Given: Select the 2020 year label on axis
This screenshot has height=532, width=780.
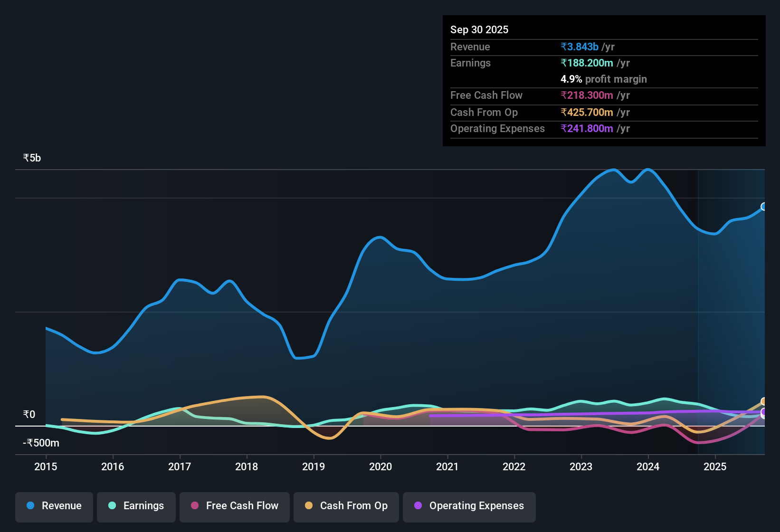Looking at the screenshot, I should point(380,467).
